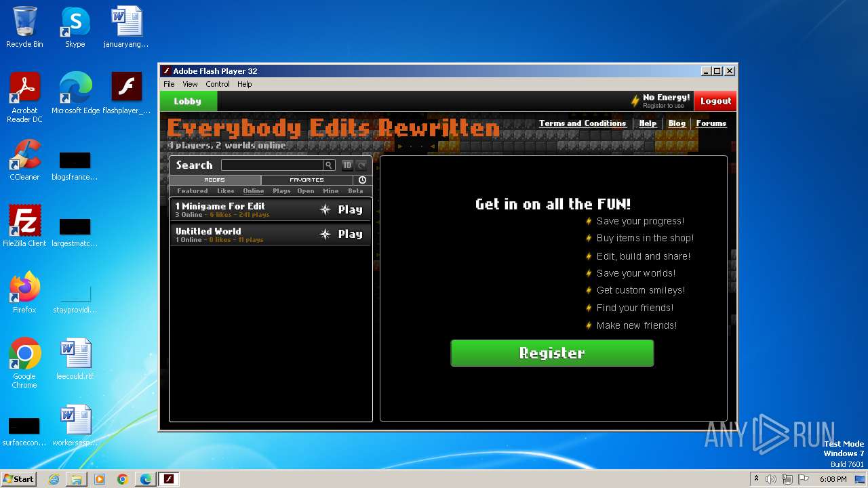This screenshot has width=868, height=488.
Task: Click the green Lobby button
Action: (x=188, y=101)
